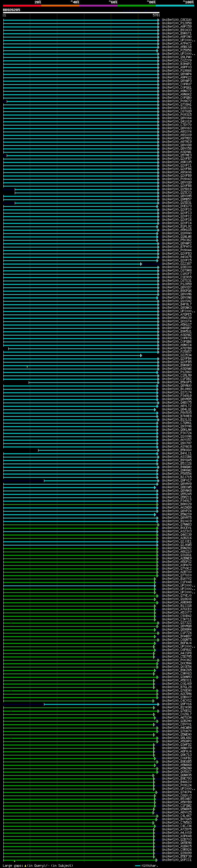197x868 pixels.
Task: Open hit UniRef100_B4WQW0
Action: pos(176,467)
